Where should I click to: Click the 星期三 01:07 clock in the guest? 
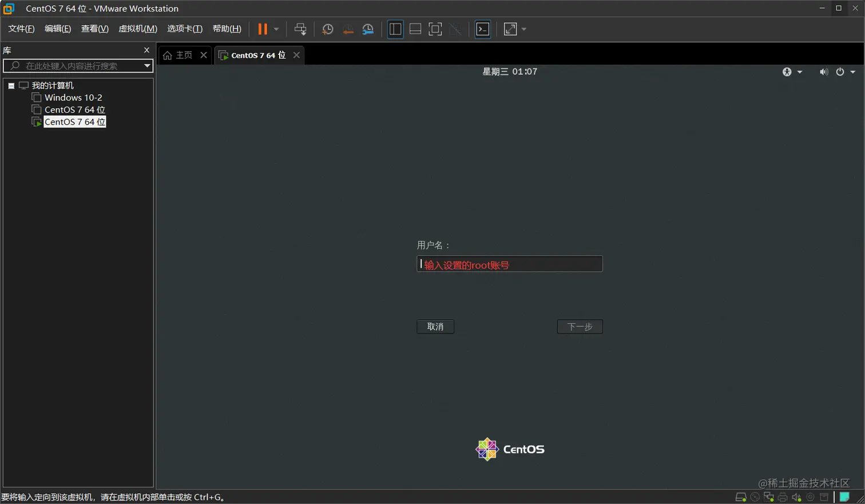tap(510, 72)
